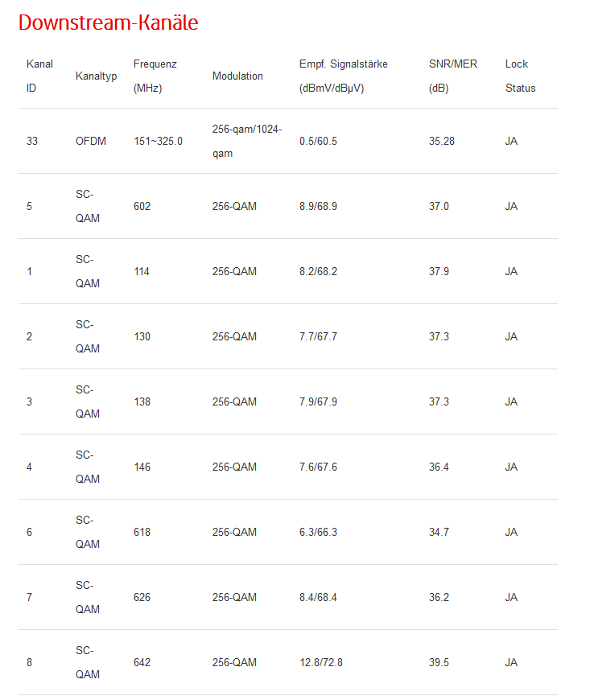
Task: Click the Kanaltyp column header
Action: 97,76
